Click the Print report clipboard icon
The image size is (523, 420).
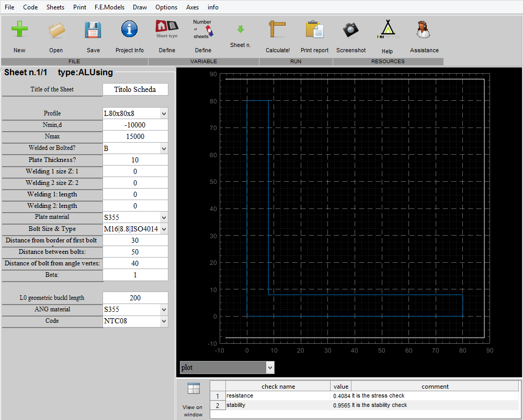click(314, 29)
